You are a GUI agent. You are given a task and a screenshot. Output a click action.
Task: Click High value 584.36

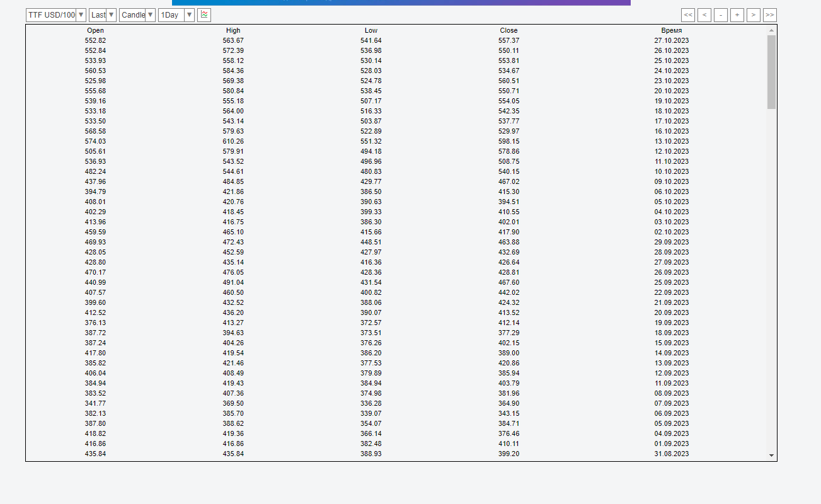233,71
